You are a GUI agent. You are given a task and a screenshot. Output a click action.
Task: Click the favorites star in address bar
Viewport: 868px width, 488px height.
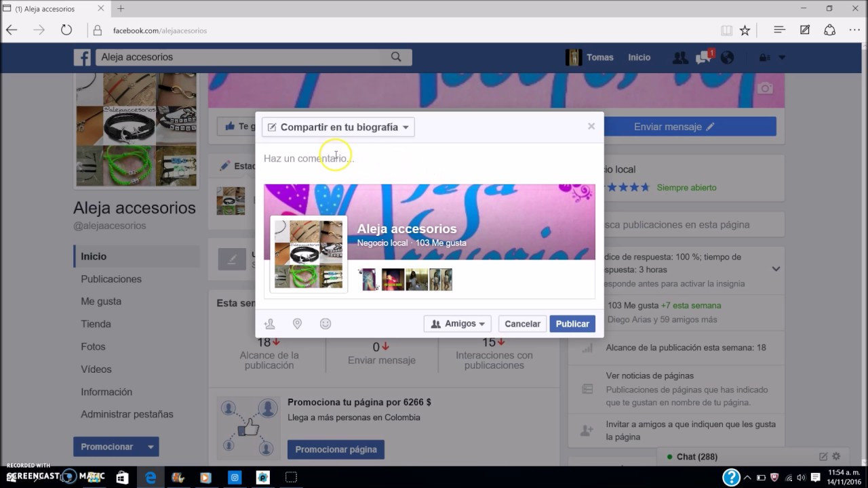click(x=743, y=30)
